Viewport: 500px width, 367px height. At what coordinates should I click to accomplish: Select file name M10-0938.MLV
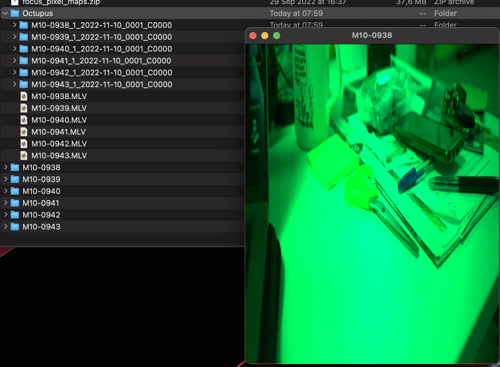tap(59, 96)
